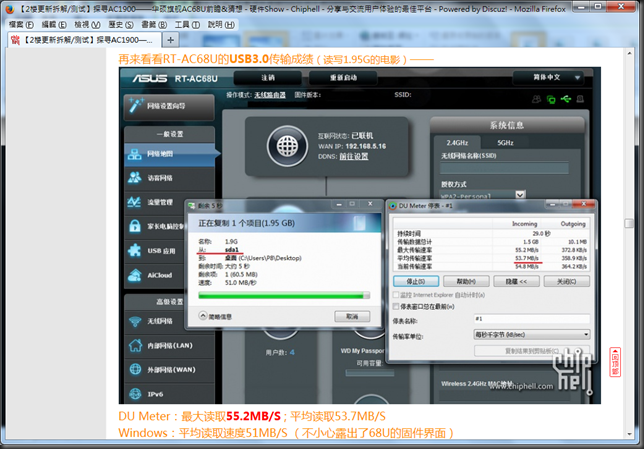The height and width of the screenshot is (449, 644).
Task: Check the Internet Explorer auto-timing checkbox
Action: (x=396, y=295)
